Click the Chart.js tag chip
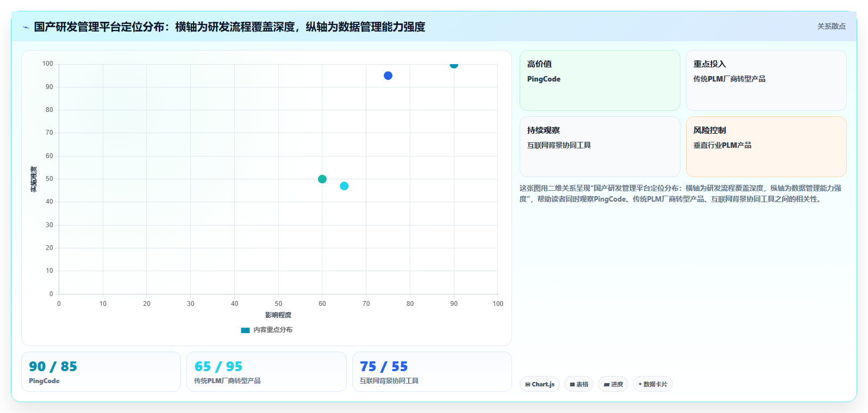868x413 pixels. (x=540, y=384)
